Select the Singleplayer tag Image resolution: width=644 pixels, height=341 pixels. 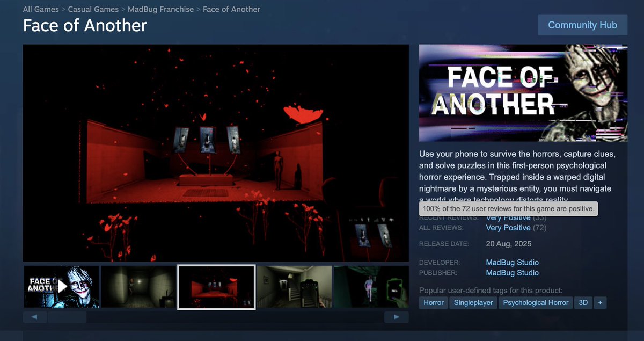(x=473, y=302)
